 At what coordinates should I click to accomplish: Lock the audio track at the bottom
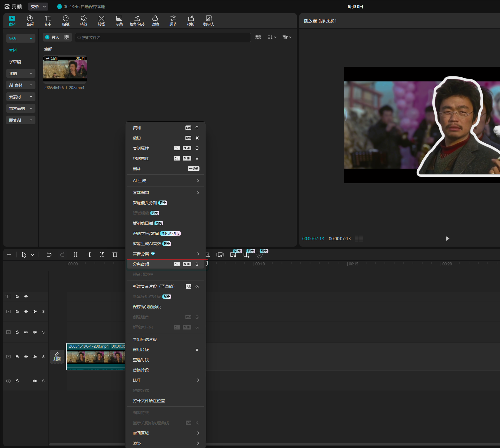point(17,381)
